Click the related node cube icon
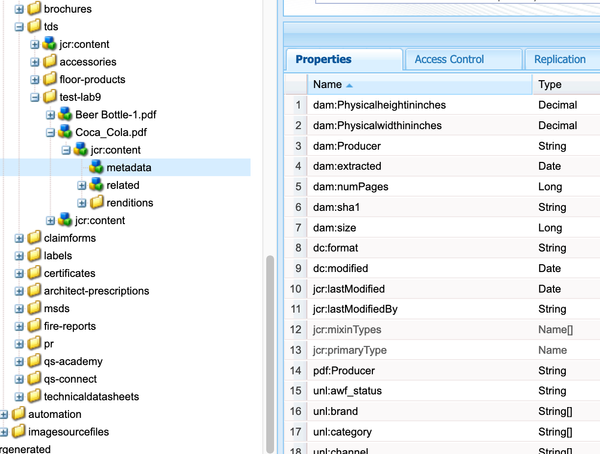 (97, 185)
